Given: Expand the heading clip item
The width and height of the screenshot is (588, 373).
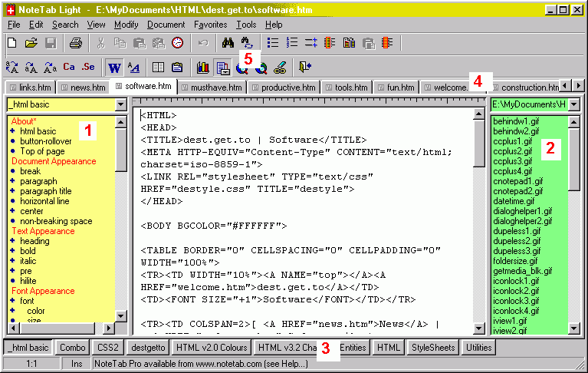Looking at the screenshot, I should (13, 241).
